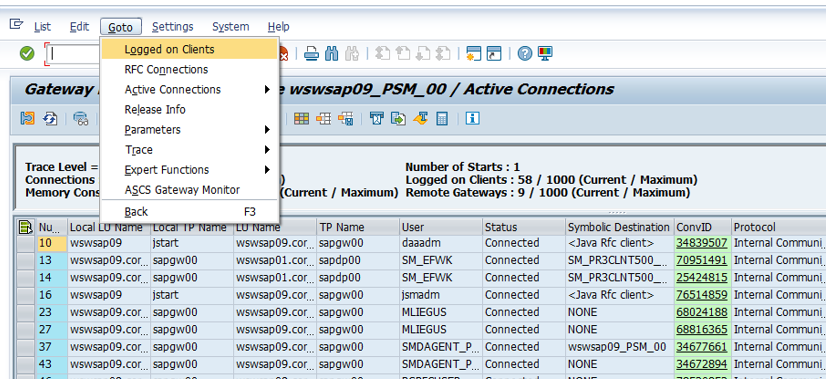The height and width of the screenshot is (385, 830).
Task: Select the row selector for row number 10
Action: click(x=26, y=244)
